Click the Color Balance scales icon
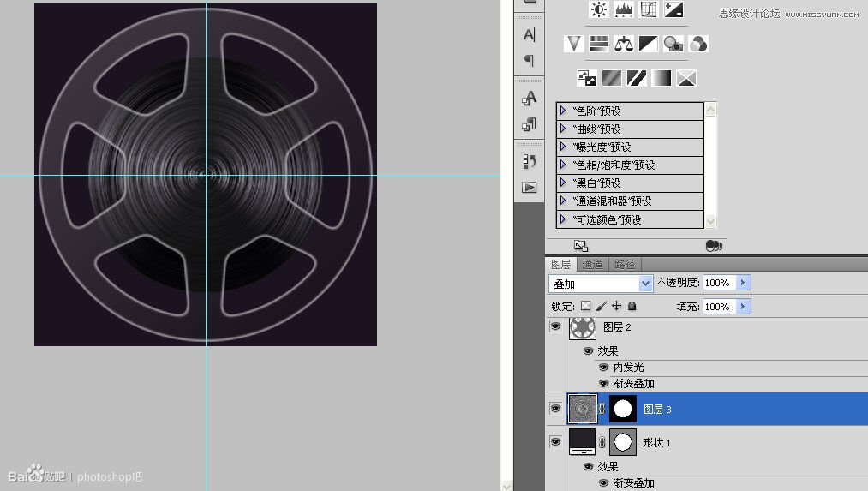 (623, 43)
